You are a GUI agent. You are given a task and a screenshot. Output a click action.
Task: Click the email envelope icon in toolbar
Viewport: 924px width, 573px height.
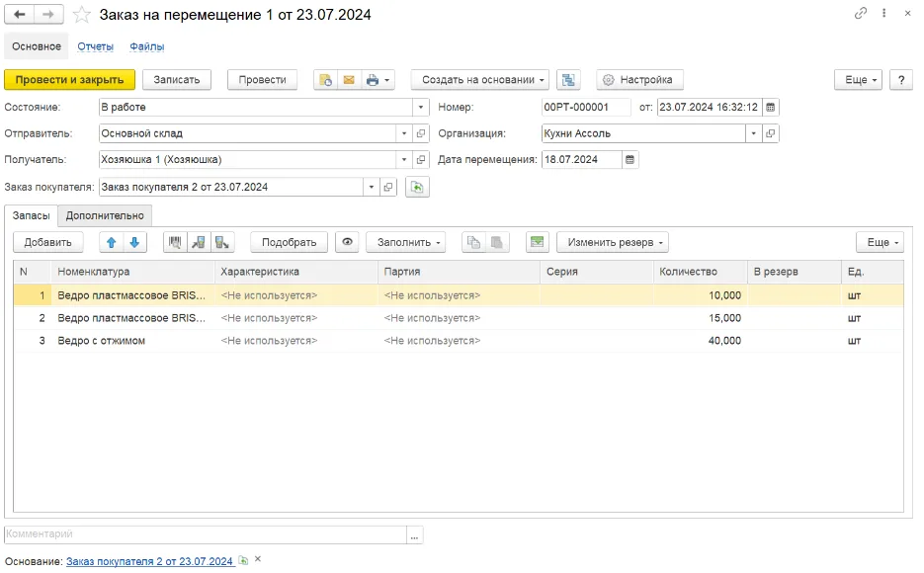coord(349,79)
